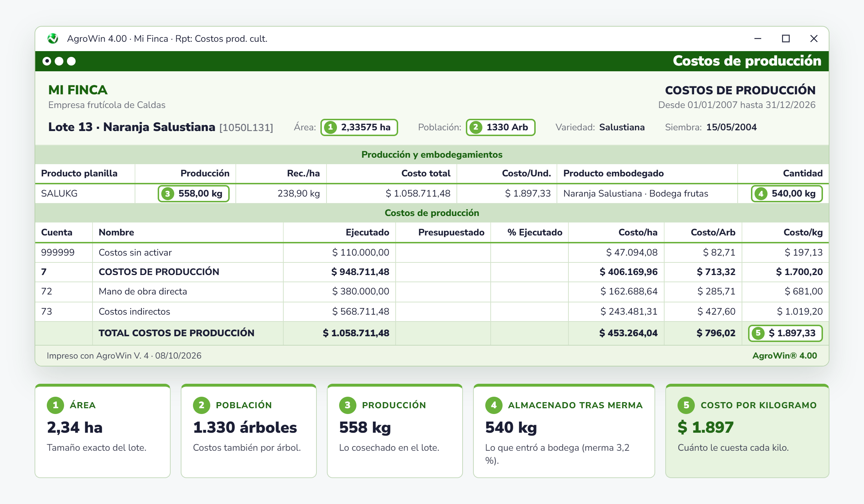Click the Lote 13 · Naranja Salustiana title
Screen dimensions: 864x504
tap(132, 127)
